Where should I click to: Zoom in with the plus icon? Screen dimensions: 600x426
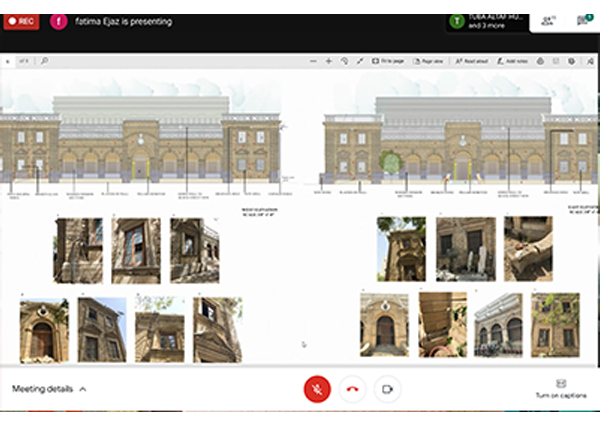(328, 61)
